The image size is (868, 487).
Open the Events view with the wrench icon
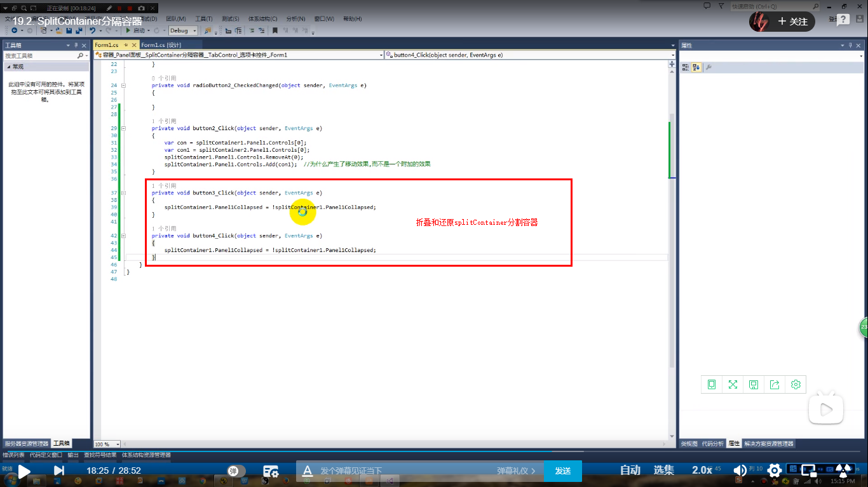pyautogui.click(x=708, y=66)
